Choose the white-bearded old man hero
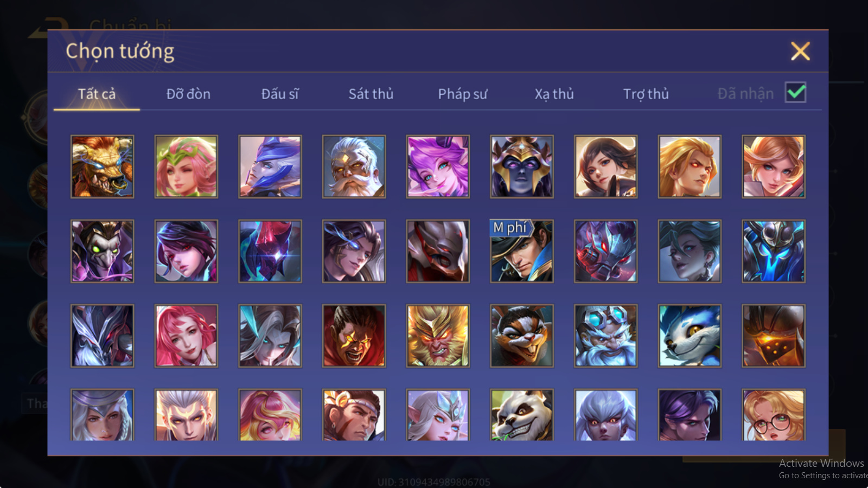 [x=354, y=166]
